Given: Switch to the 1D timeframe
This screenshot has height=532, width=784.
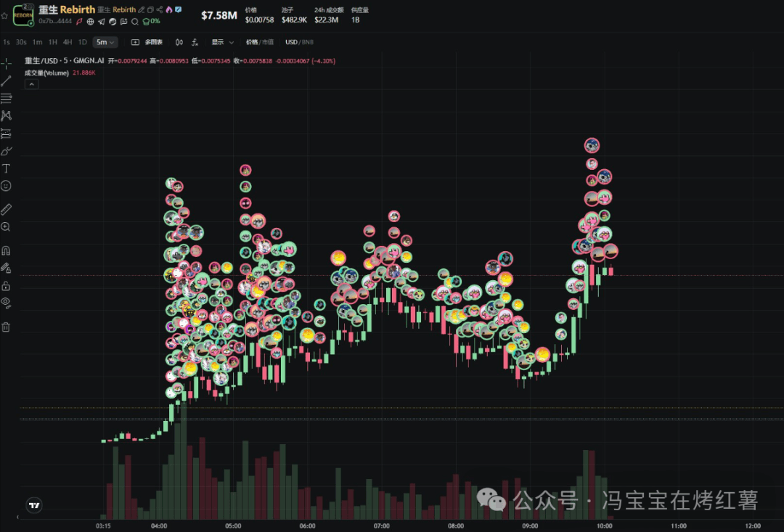Looking at the screenshot, I should (82, 42).
